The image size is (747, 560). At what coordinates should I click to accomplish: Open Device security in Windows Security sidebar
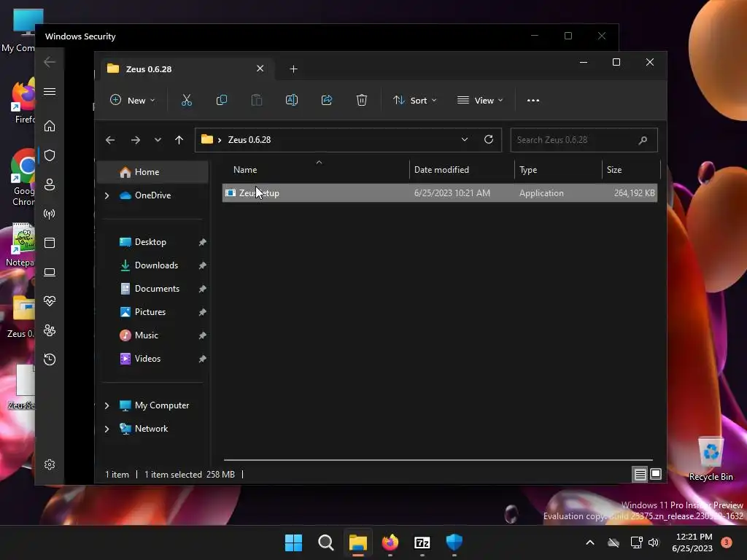[x=50, y=272]
